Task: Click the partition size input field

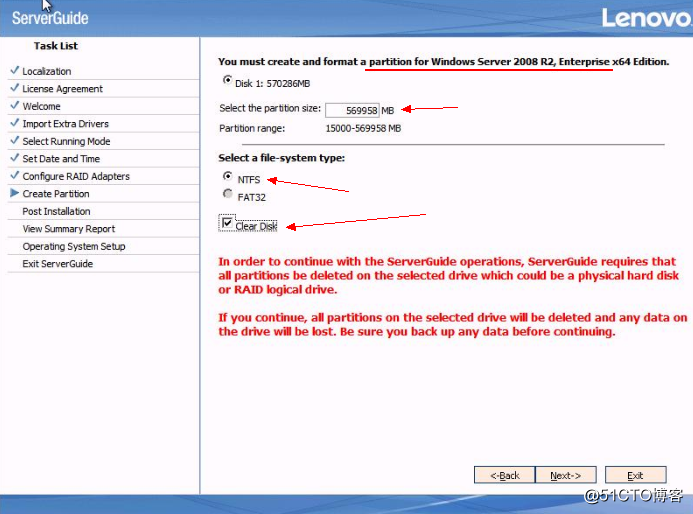Action: click(x=352, y=110)
